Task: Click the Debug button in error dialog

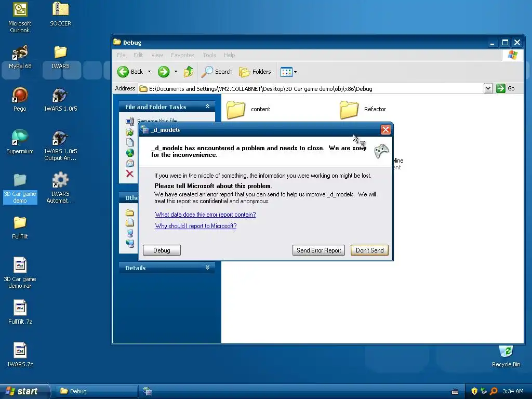Action: (x=162, y=250)
